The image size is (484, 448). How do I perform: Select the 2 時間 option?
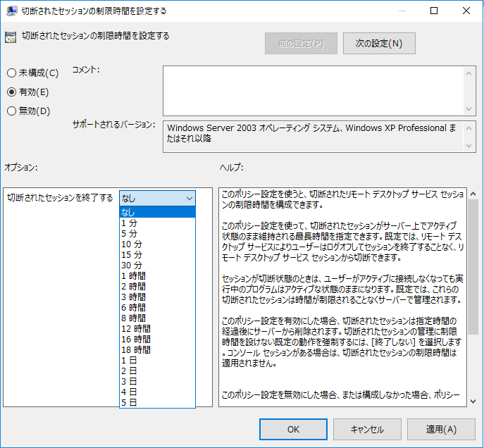(157, 286)
